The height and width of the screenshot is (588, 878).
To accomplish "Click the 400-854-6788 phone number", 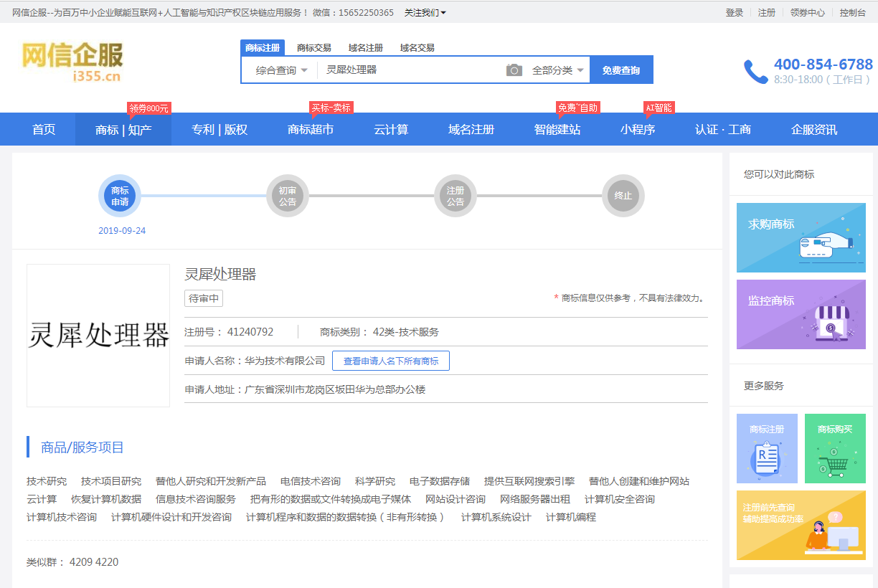I will point(823,65).
